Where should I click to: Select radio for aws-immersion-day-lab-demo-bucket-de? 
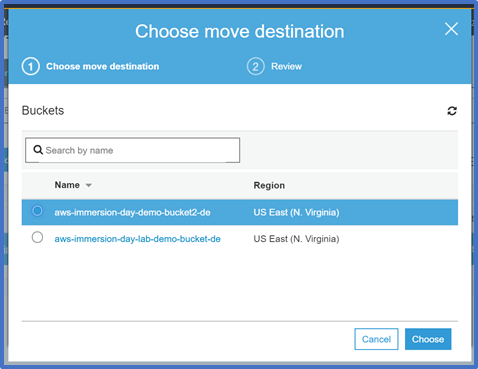(x=37, y=238)
